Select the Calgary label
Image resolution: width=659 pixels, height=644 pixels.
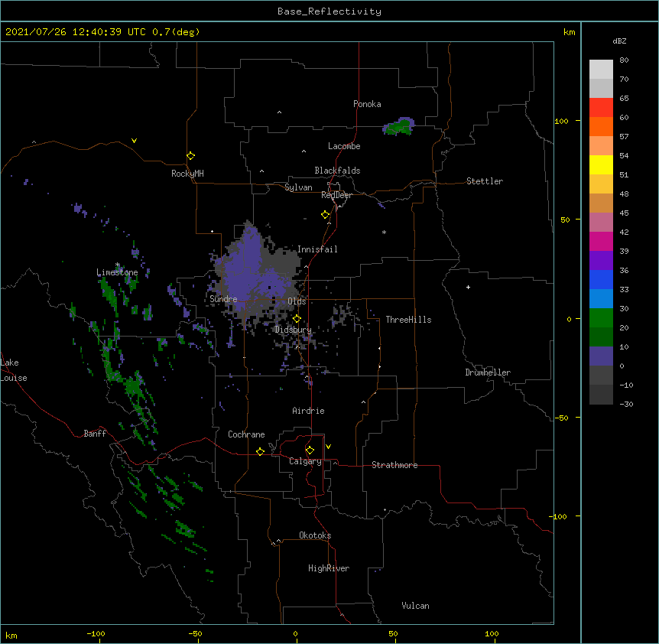coord(305,461)
